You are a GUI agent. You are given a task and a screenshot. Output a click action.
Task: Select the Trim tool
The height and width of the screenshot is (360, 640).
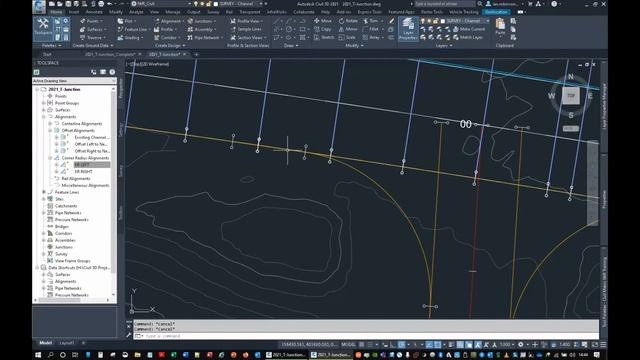pyautogui.click(x=371, y=21)
